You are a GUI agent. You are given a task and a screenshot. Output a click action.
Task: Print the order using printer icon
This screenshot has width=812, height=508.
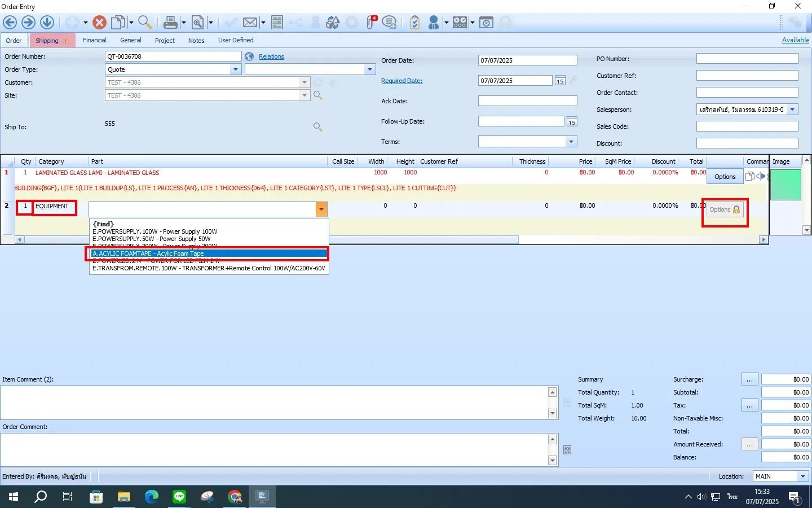tap(171, 23)
